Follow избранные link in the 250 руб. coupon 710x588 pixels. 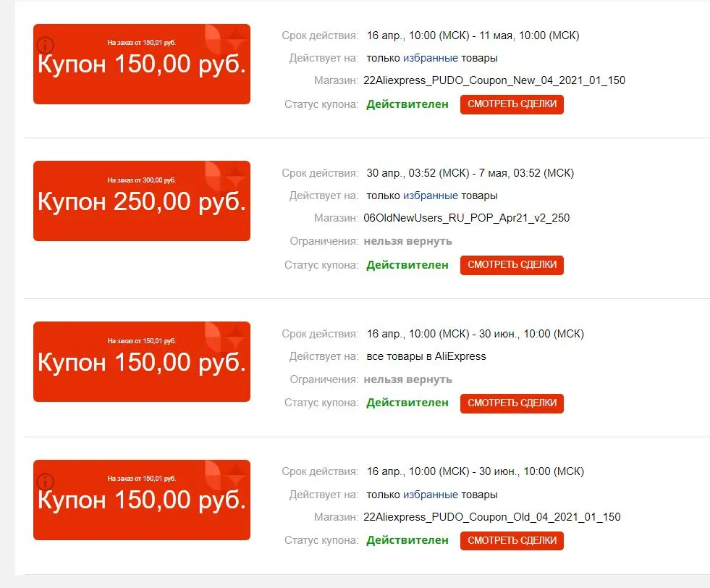click(430, 196)
